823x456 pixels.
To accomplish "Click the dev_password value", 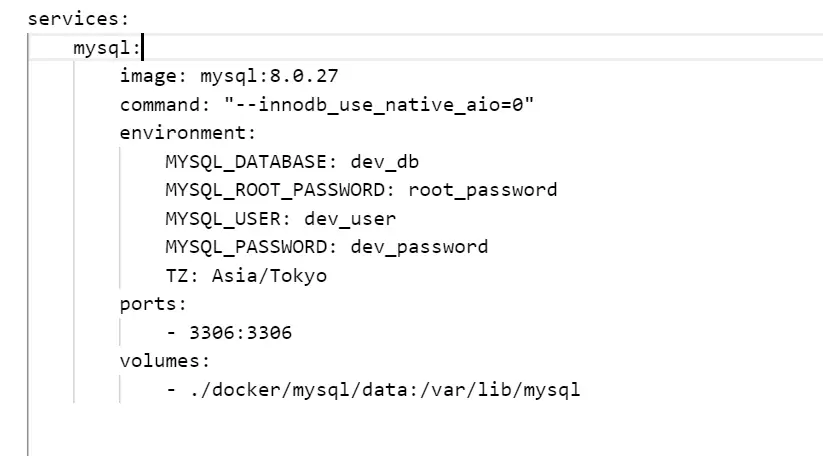I will coord(419,247).
